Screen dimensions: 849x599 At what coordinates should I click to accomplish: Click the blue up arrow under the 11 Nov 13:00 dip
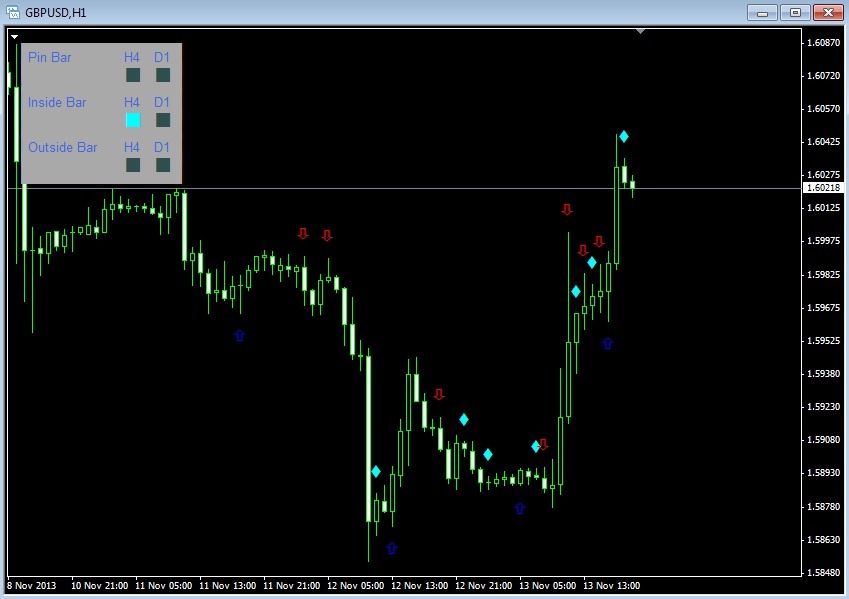click(240, 335)
